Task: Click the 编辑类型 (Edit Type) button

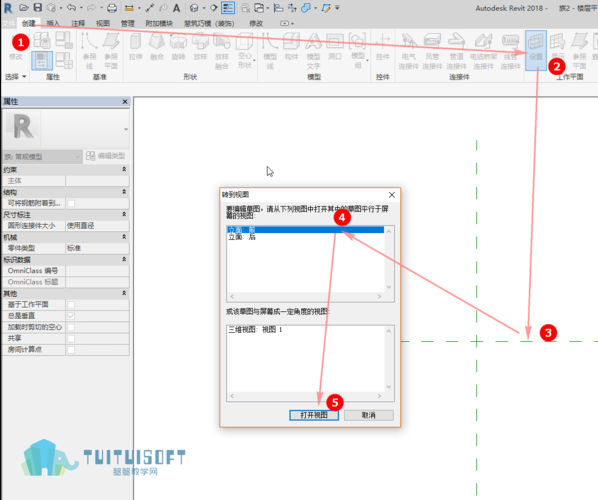Action: click(x=106, y=156)
